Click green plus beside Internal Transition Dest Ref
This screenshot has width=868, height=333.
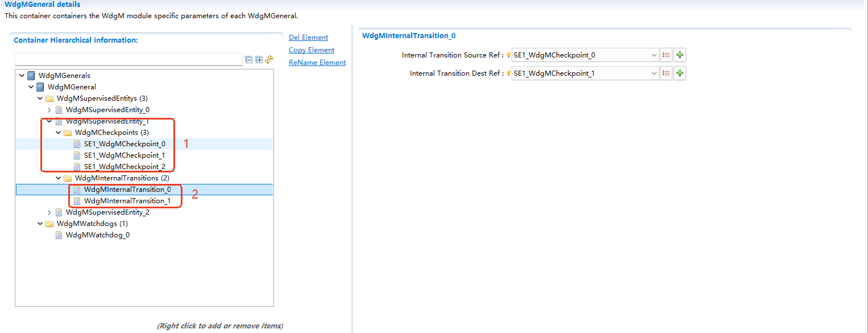click(x=680, y=73)
